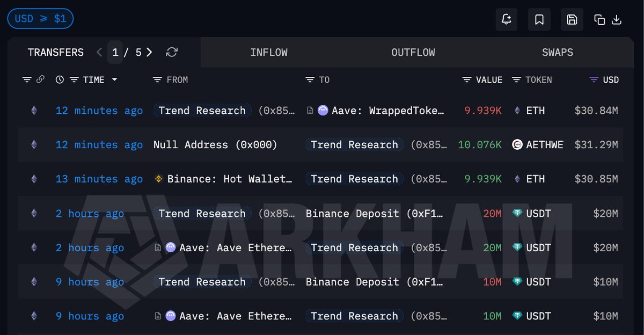Open Binance: Hot Wallet sender
The width and height of the screenshot is (644, 335).
230,179
